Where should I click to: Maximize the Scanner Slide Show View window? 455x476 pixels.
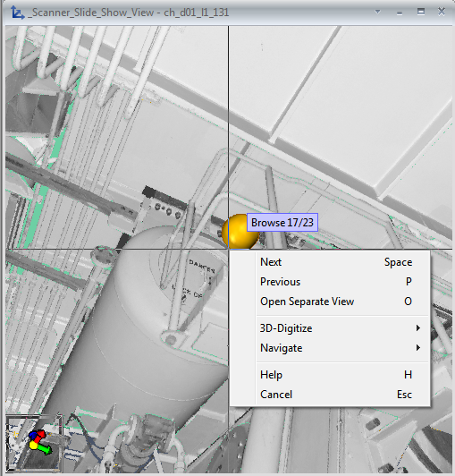(421, 12)
